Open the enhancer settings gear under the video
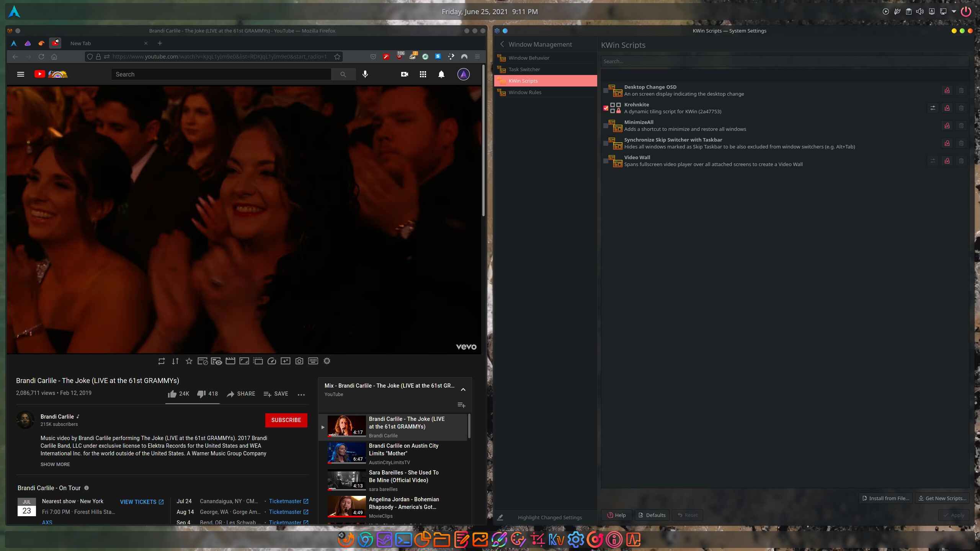The height and width of the screenshot is (551, 980). [327, 361]
